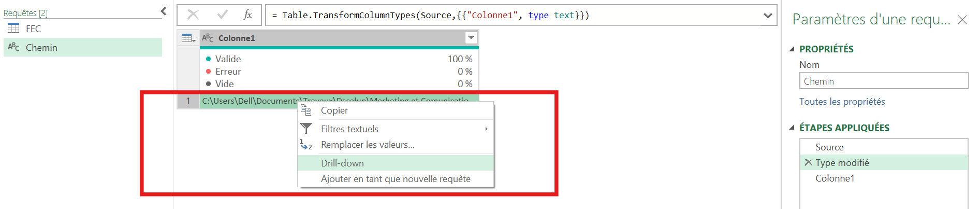980x209 pixels.
Task: Click the replace values 1-2 icon
Action: tap(306, 145)
